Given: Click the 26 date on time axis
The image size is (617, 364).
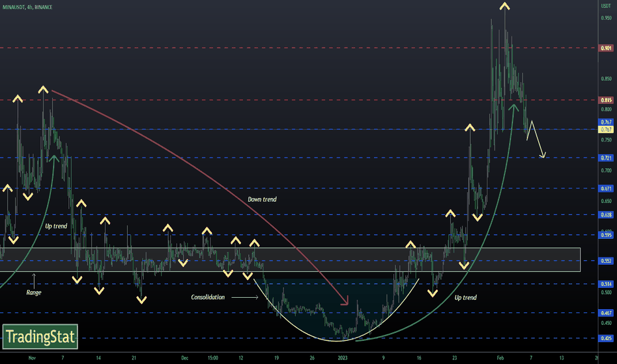Looking at the screenshot, I should tap(312, 357).
